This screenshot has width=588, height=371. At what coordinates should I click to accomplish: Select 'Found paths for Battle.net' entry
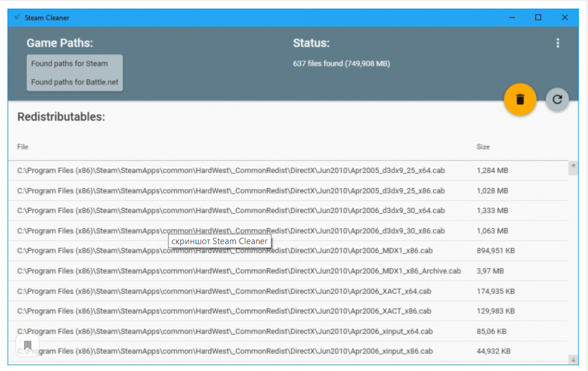pos(75,82)
